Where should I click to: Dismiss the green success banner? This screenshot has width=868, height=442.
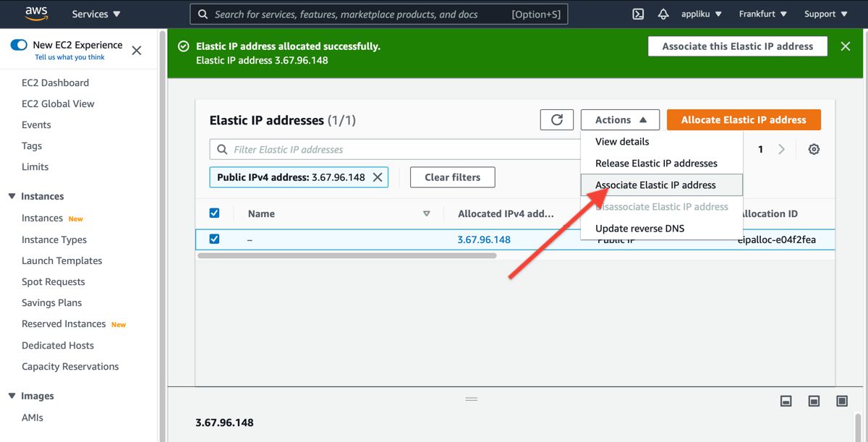tap(845, 46)
